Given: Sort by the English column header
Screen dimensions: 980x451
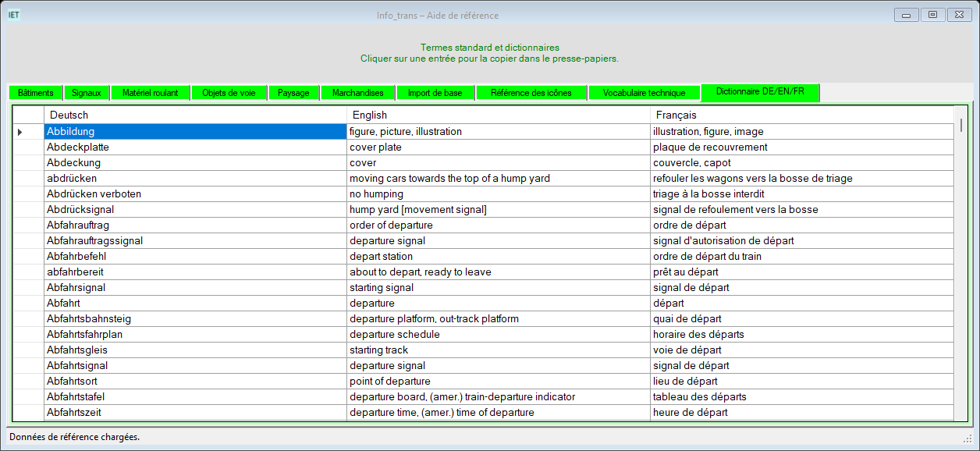Looking at the screenshot, I should coord(498,115).
